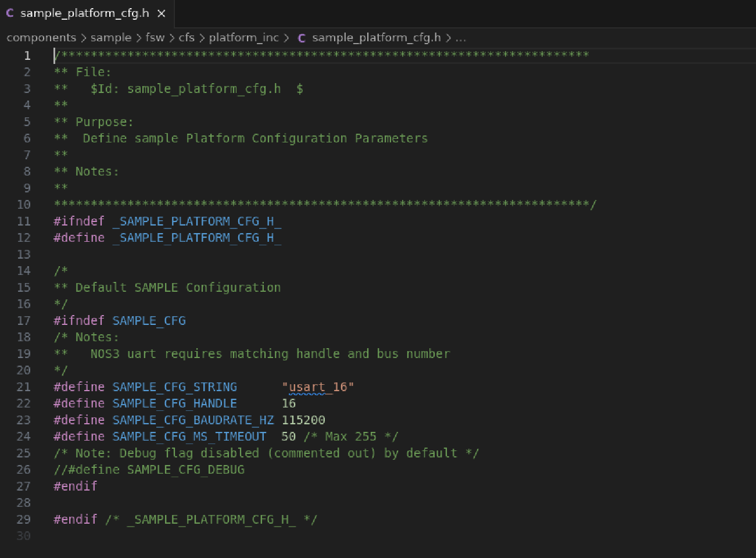Open the '...' breadcrumb symbol list
The width and height of the screenshot is (756, 558).
tap(460, 38)
